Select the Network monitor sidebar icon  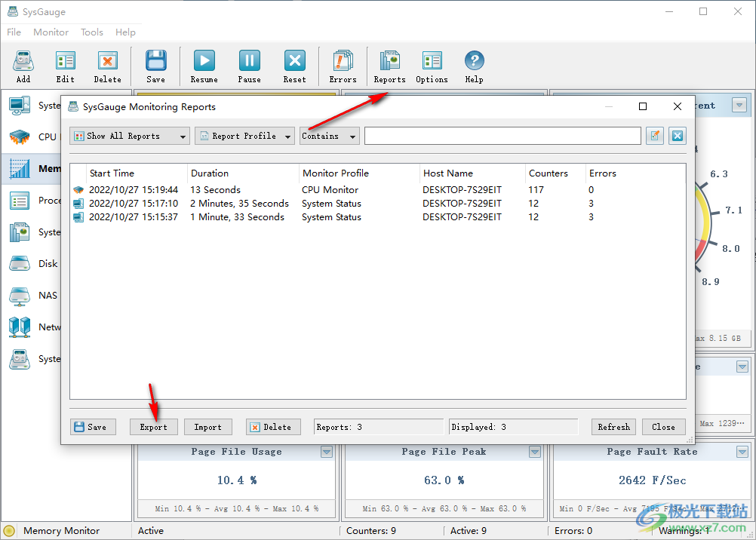(20, 327)
